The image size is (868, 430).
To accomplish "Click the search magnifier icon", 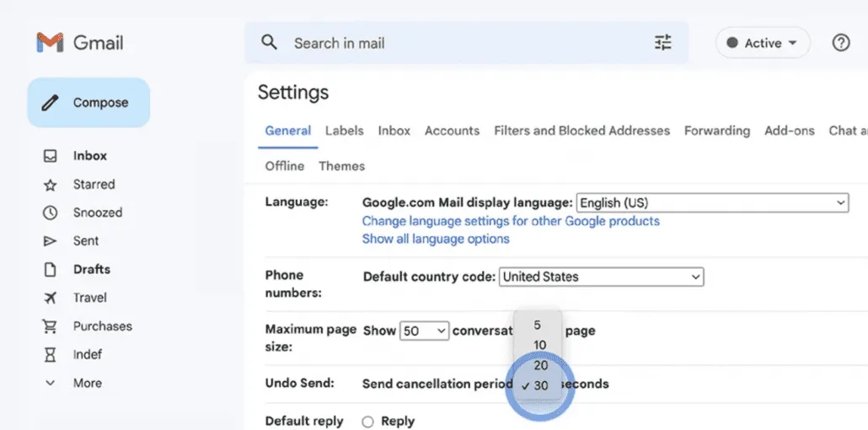I will coord(269,42).
